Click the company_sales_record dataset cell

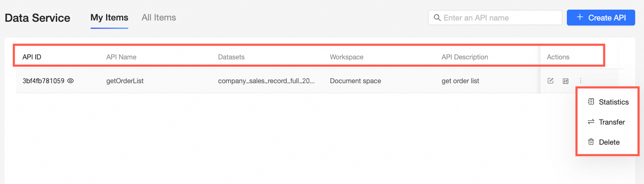pyautogui.click(x=266, y=81)
